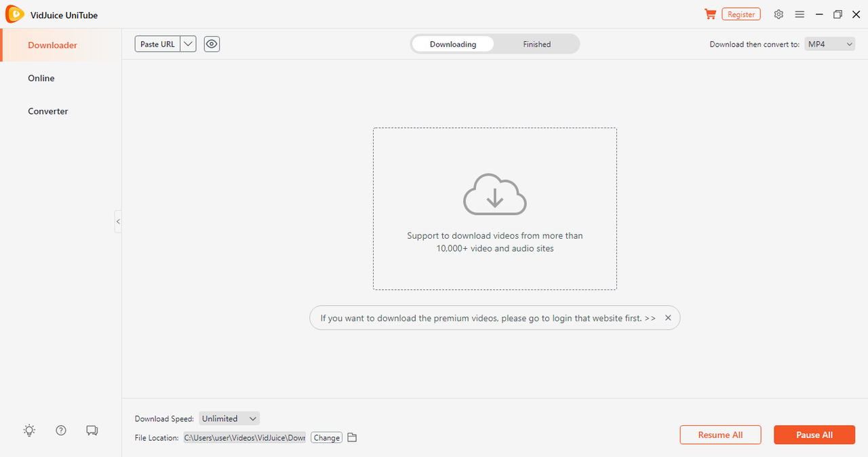Open the help question mark icon
Screen dimensions: 868x457
tap(61, 430)
